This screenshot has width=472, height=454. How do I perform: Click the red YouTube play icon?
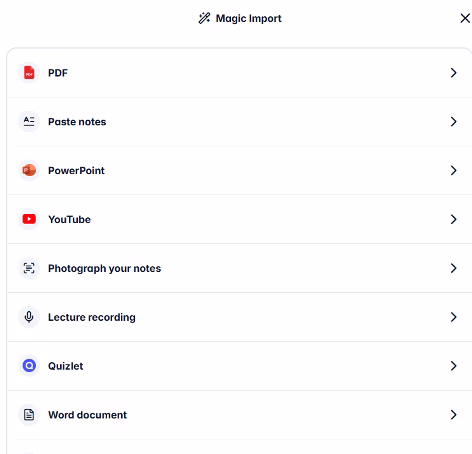click(x=29, y=219)
